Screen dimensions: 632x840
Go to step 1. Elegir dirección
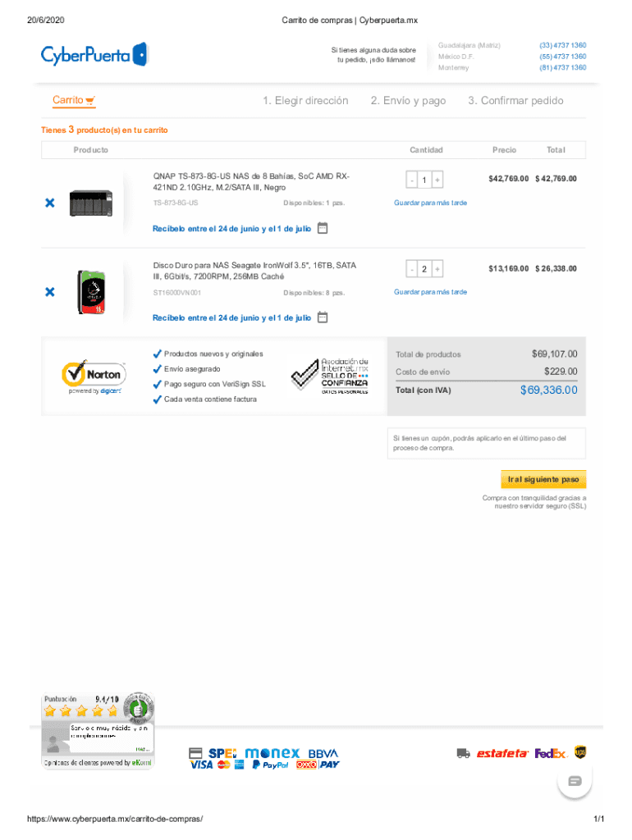[x=305, y=101]
